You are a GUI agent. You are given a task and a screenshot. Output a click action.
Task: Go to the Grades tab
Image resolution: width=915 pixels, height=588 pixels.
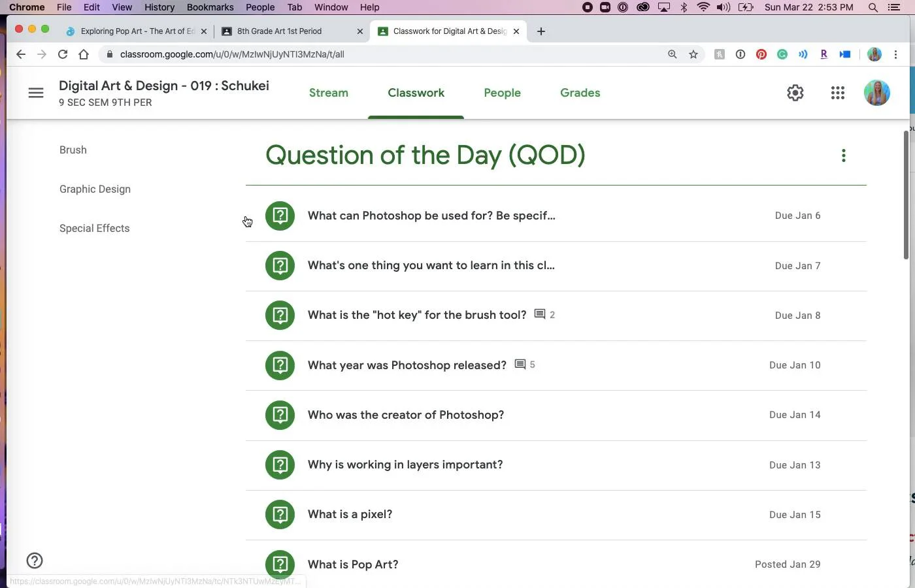point(580,93)
